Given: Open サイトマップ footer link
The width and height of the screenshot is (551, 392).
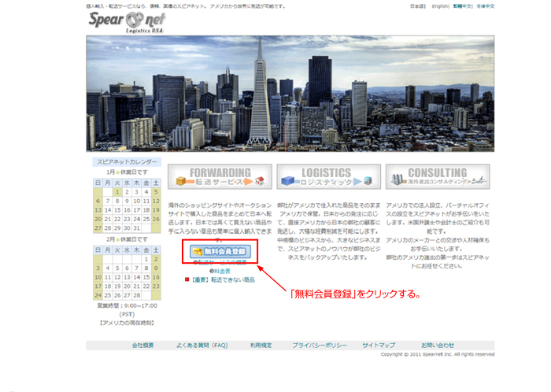Looking at the screenshot, I should [379, 345].
